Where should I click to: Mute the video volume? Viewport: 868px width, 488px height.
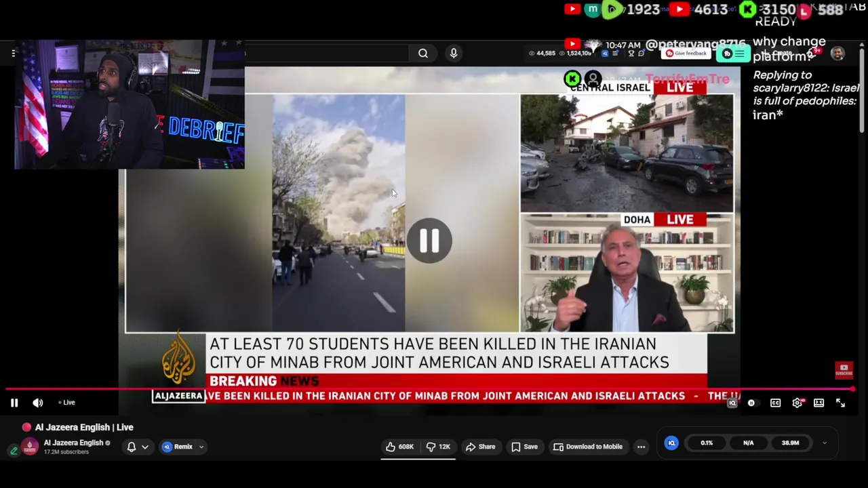(x=38, y=403)
